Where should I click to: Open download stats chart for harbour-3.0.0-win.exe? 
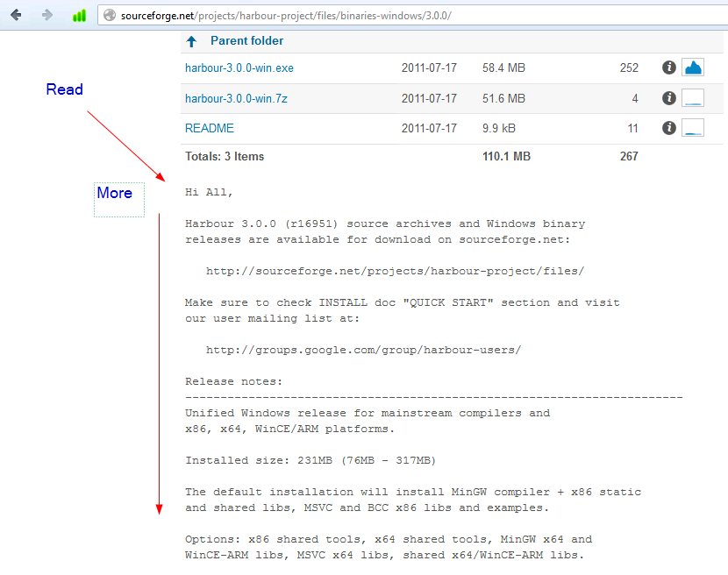point(693,67)
